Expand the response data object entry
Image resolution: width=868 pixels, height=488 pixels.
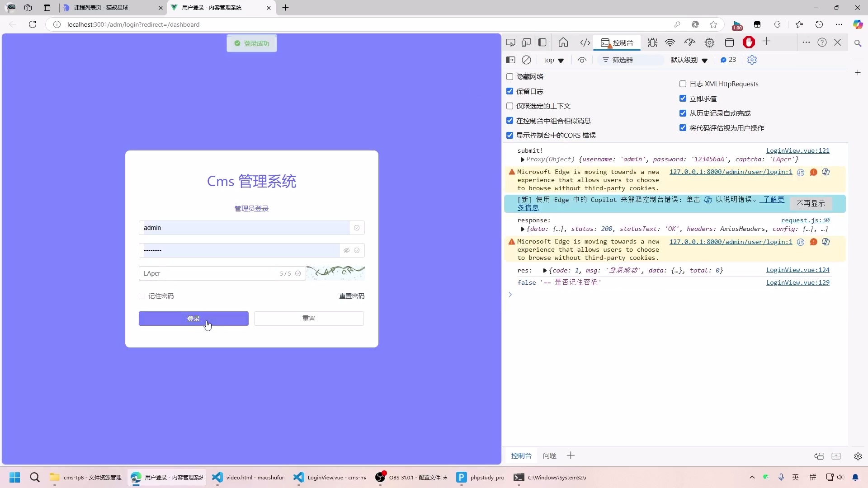[522, 229]
